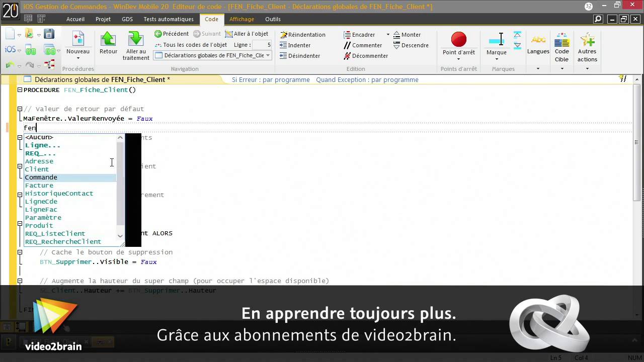Select Adresse in the completion list

click(70, 161)
